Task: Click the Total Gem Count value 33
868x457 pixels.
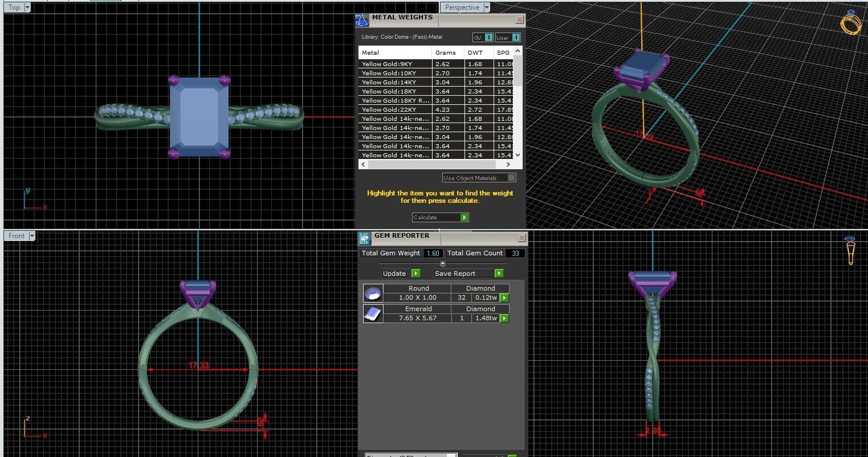Action: (x=515, y=253)
